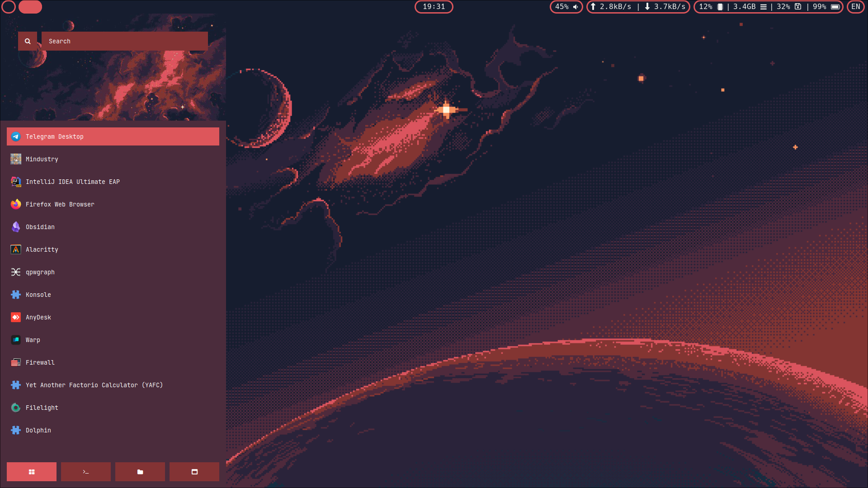Click the volume speaker icon in top bar
The height and width of the screenshot is (488, 868).
click(x=576, y=7)
